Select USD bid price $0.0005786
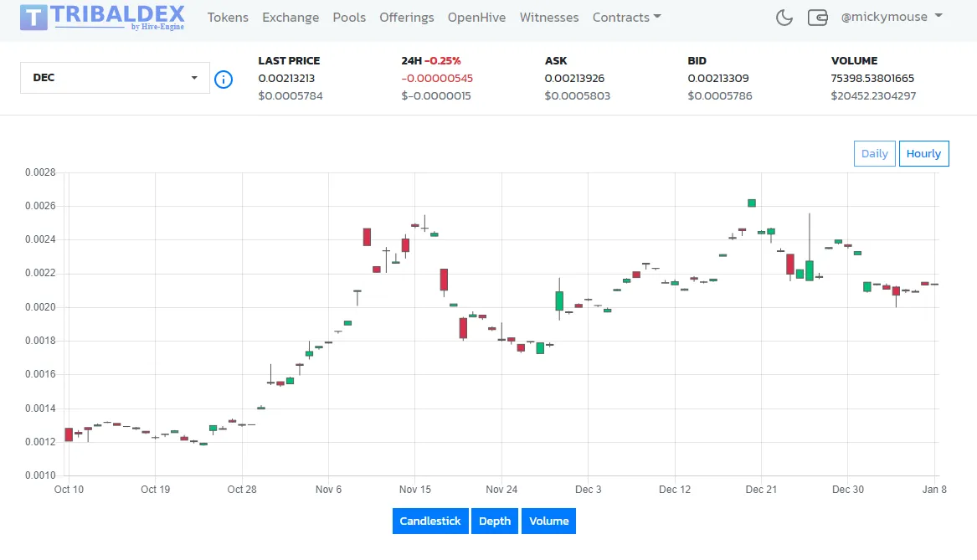The image size is (977, 560). tap(720, 96)
